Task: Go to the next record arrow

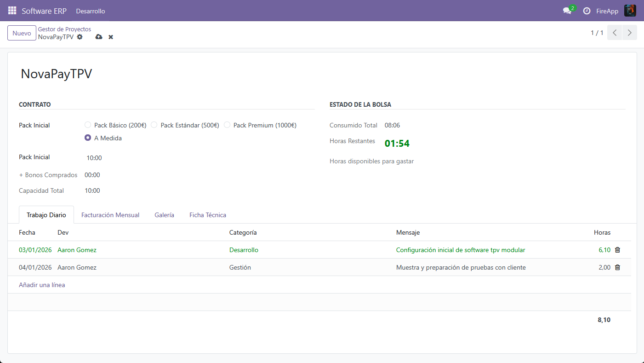Action: click(630, 33)
